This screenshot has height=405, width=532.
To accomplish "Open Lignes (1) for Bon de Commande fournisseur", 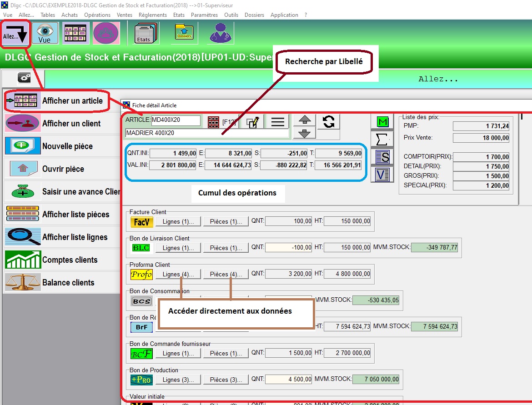I will pos(178,354).
